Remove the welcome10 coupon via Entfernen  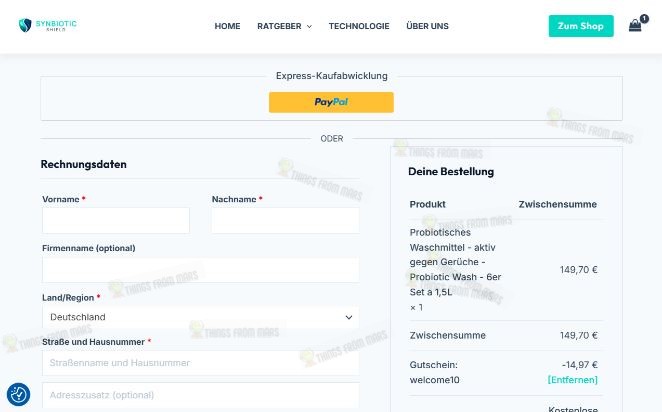[572, 379]
